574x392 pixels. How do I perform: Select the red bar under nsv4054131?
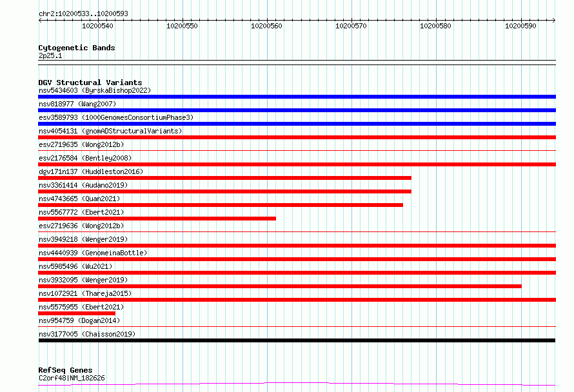297,137
